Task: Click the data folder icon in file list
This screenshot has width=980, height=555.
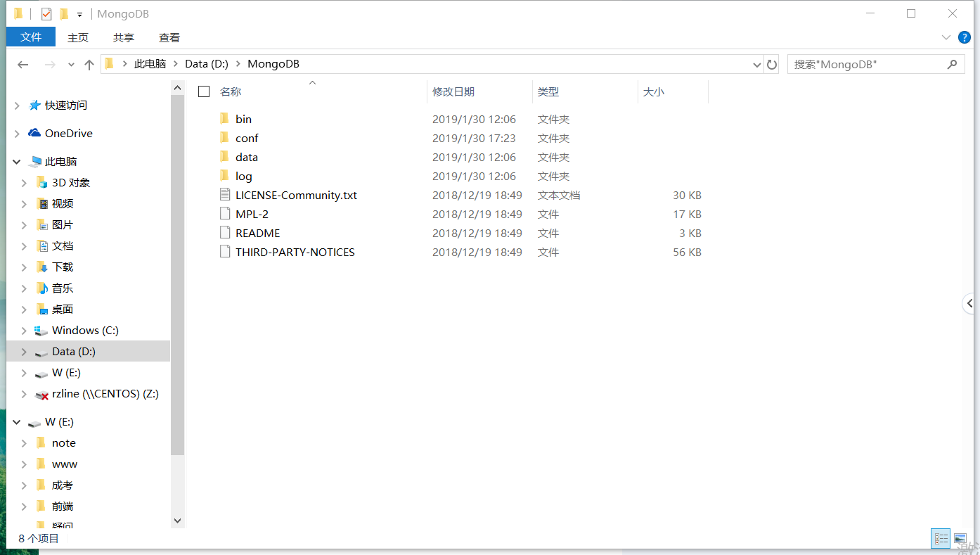Action: 224,157
